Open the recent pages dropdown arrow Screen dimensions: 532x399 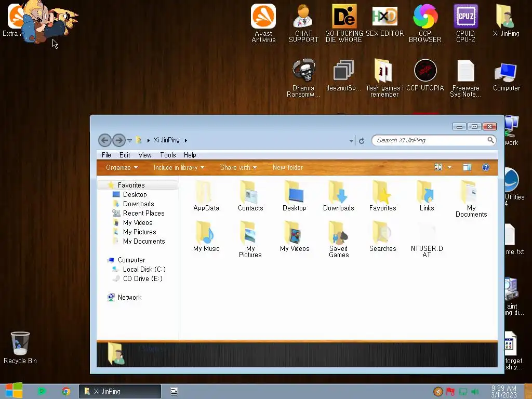pyautogui.click(x=129, y=140)
